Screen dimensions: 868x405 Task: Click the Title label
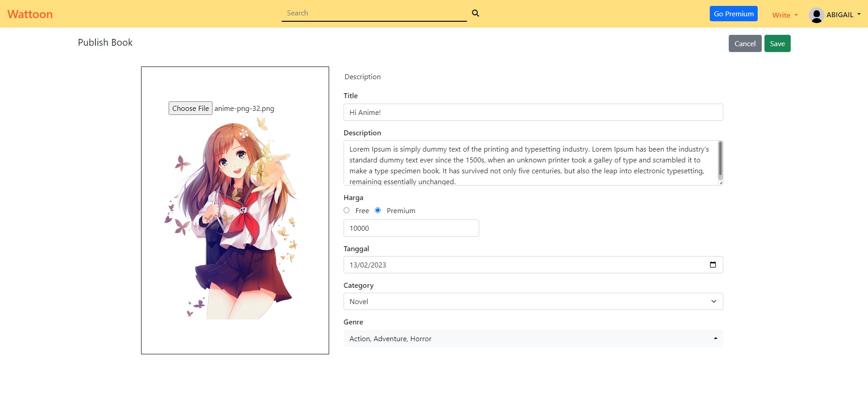pos(351,96)
